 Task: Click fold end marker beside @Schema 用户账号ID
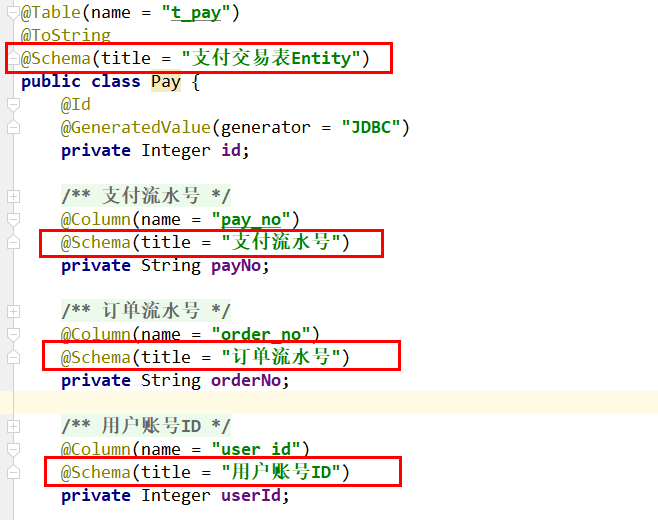click(x=13, y=472)
